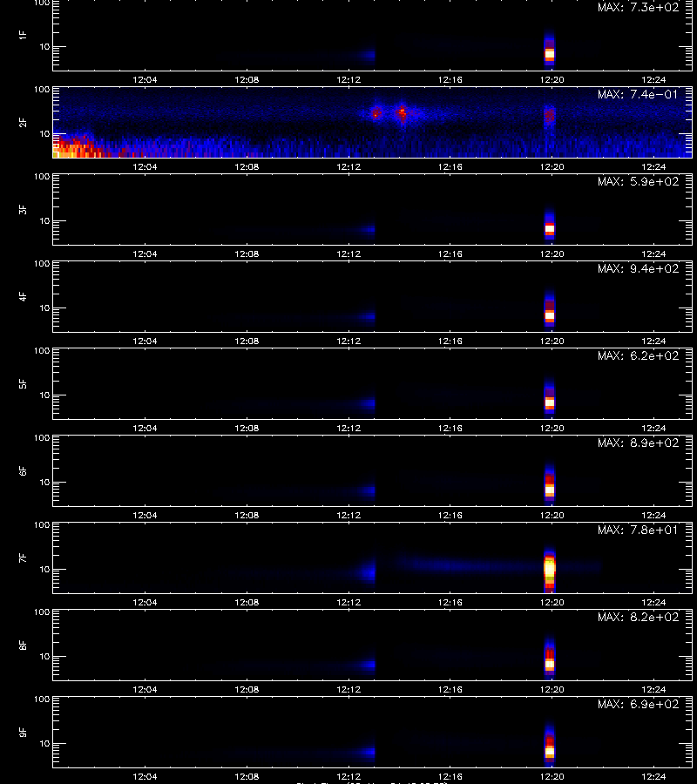Click the 12:16 tick label under panel 4F

[450, 341]
